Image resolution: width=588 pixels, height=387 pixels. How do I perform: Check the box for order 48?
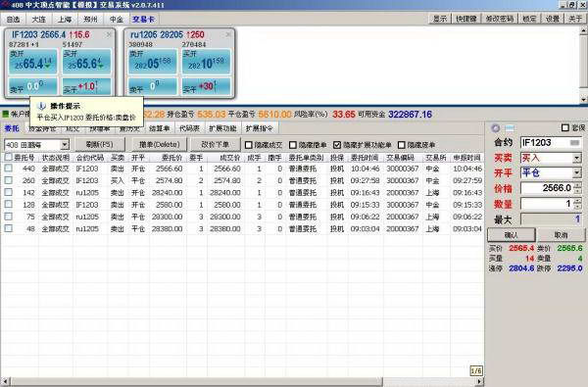(8, 228)
